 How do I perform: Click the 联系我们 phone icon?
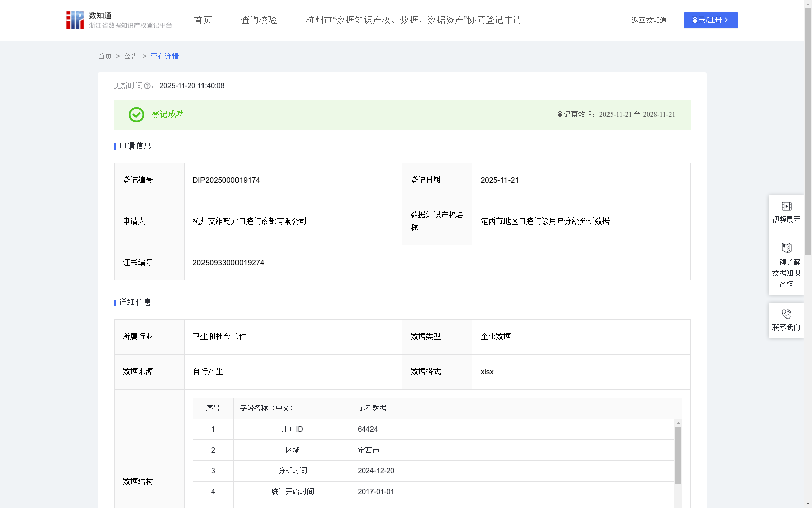pyautogui.click(x=786, y=313)
